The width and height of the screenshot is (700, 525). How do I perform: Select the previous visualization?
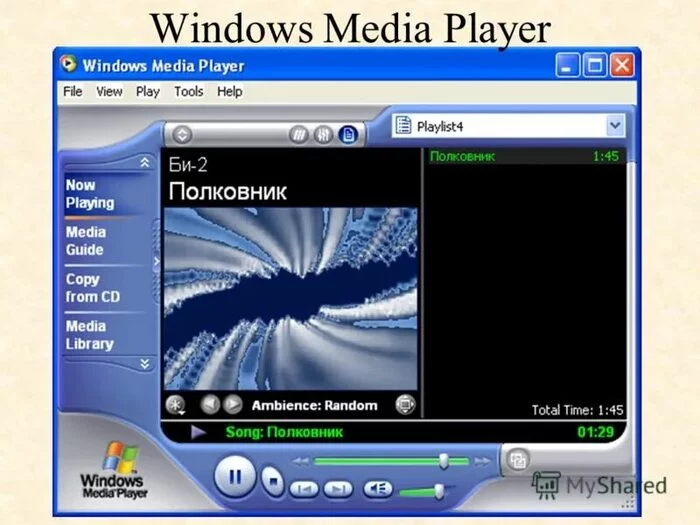pyautogui.click(x=210, y=405)
